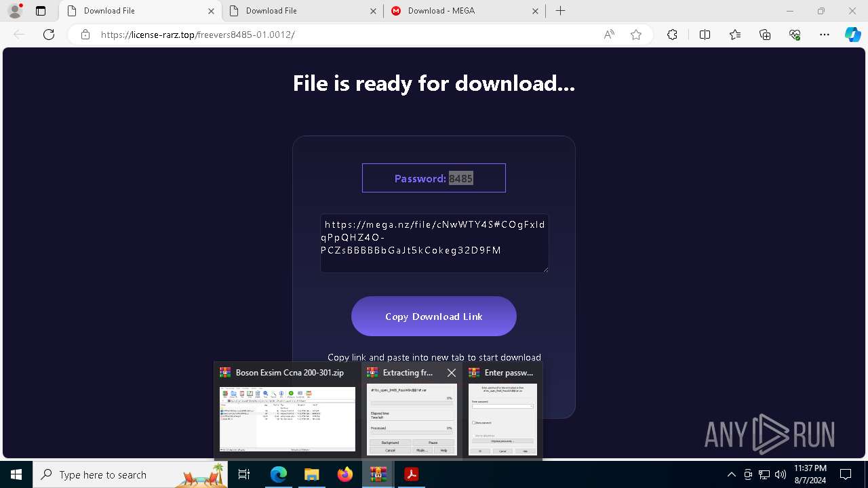
Task: Open the Boson Exsim Ccna zip preview thumbnail
Action: (x=288, y=419)
